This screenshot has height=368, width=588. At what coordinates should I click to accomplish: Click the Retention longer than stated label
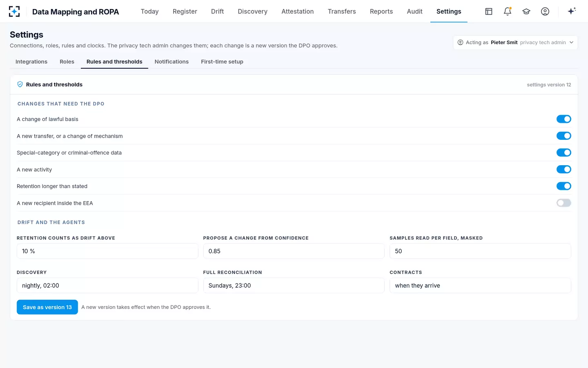(x=52, y=186)
